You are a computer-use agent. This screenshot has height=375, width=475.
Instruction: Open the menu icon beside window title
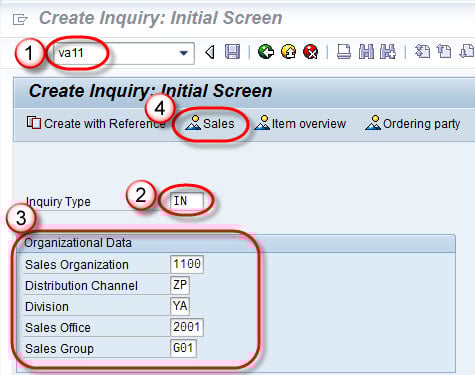tap(20, 19)
